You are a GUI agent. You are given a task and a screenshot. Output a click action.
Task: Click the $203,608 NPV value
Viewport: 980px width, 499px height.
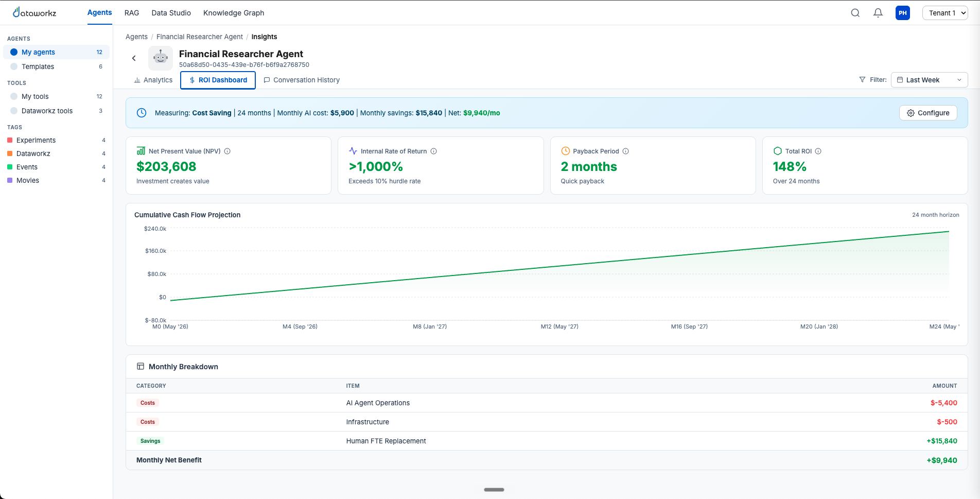(x=166, y=166)
